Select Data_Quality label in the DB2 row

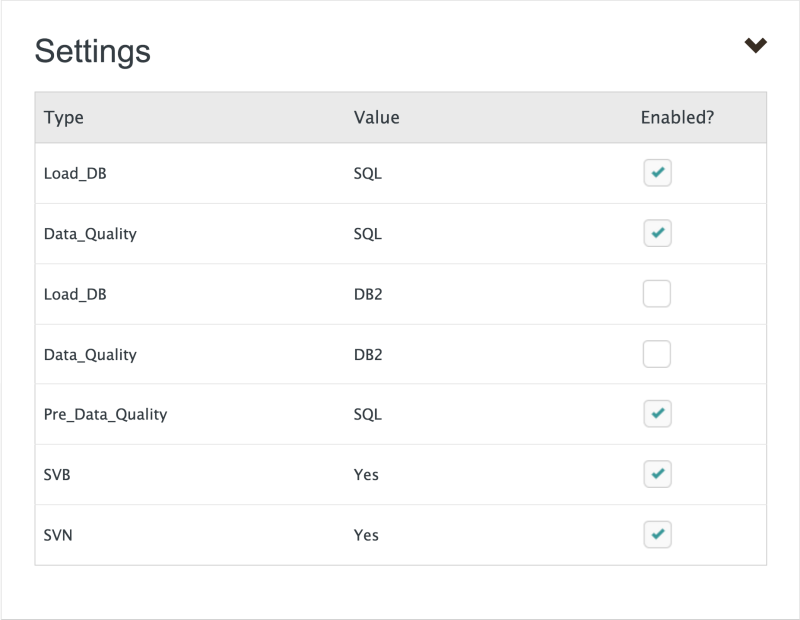(x=90, y=354)
